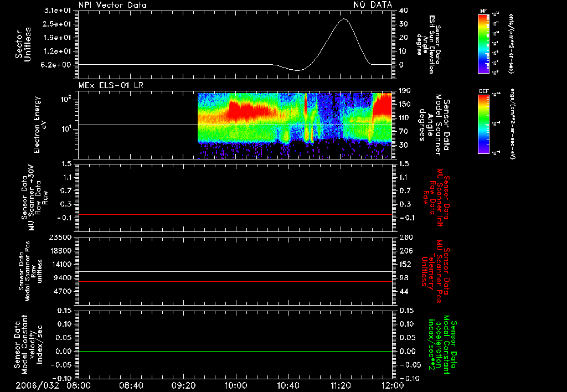Click the "98" telemetry axis tick value
This screenshot has width=567, height=392.
404,278
